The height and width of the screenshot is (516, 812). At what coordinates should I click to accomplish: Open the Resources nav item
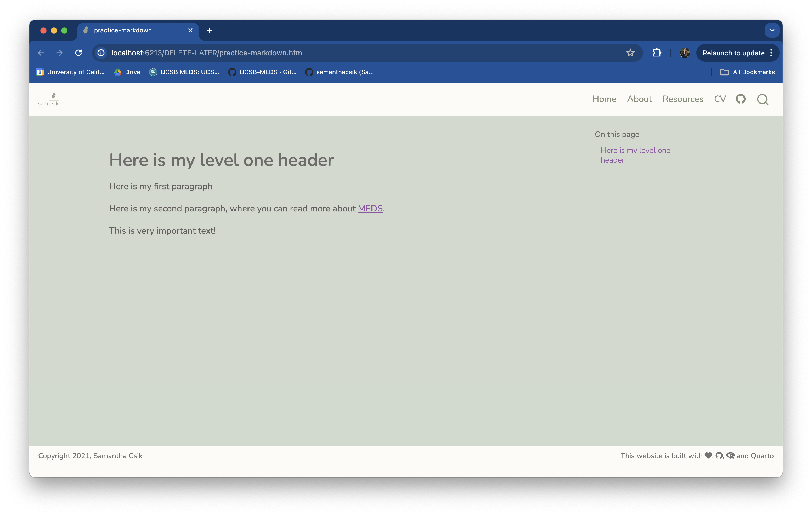(x=683, y=99)
